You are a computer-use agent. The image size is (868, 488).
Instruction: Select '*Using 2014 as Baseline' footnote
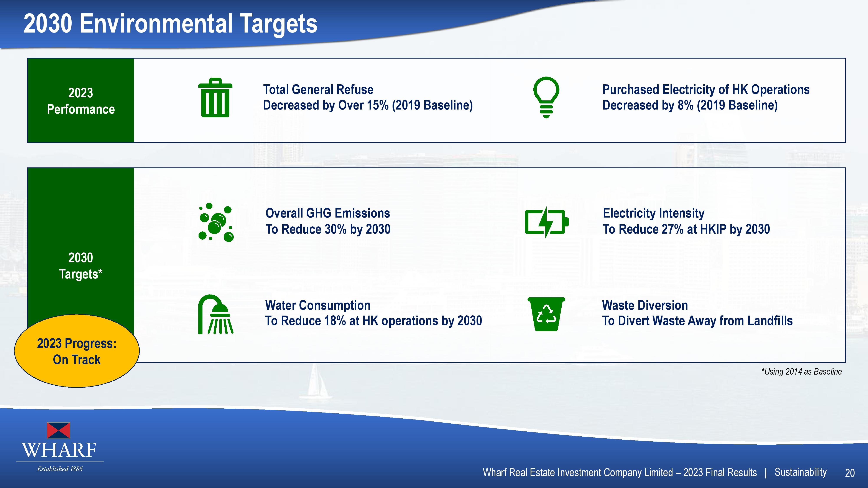click(801, 372)
